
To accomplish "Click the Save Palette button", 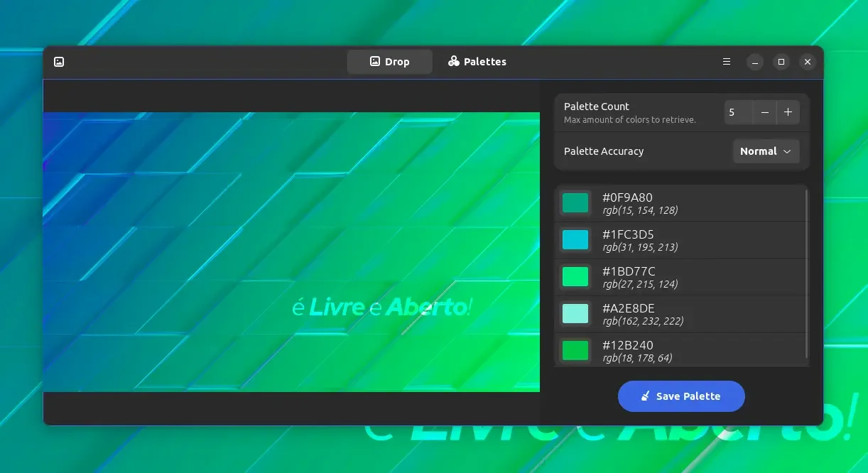I will 681,396.
